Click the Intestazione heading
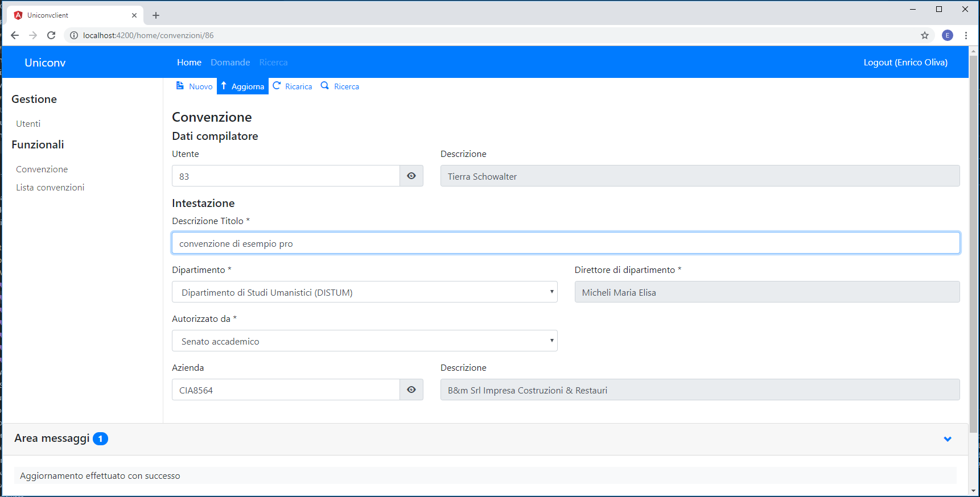 click(203, 203)
